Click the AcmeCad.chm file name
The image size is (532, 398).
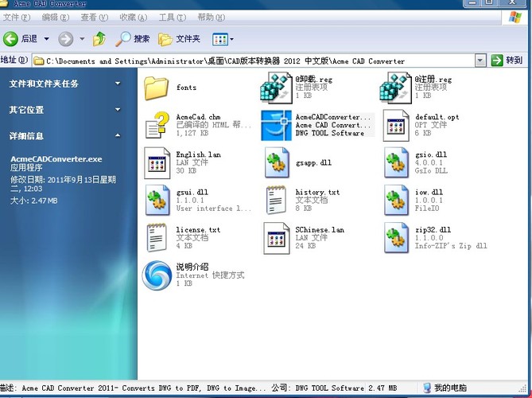pyautogui.click(x=198, y=117)
